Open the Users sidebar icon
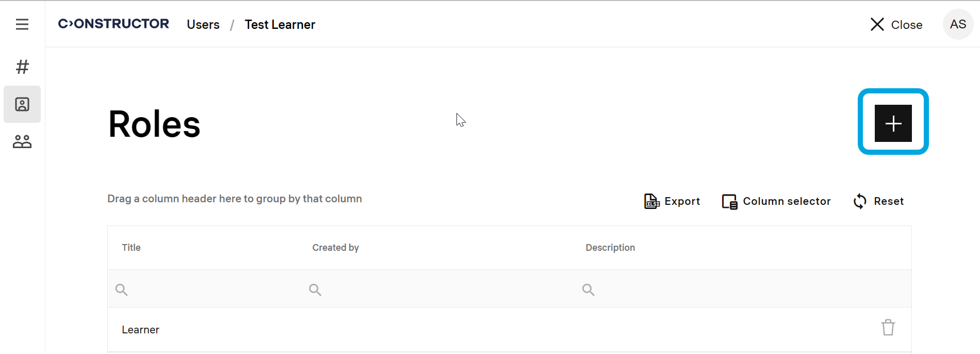Screen dimensions: 980x354 click(x=22, y=104)
